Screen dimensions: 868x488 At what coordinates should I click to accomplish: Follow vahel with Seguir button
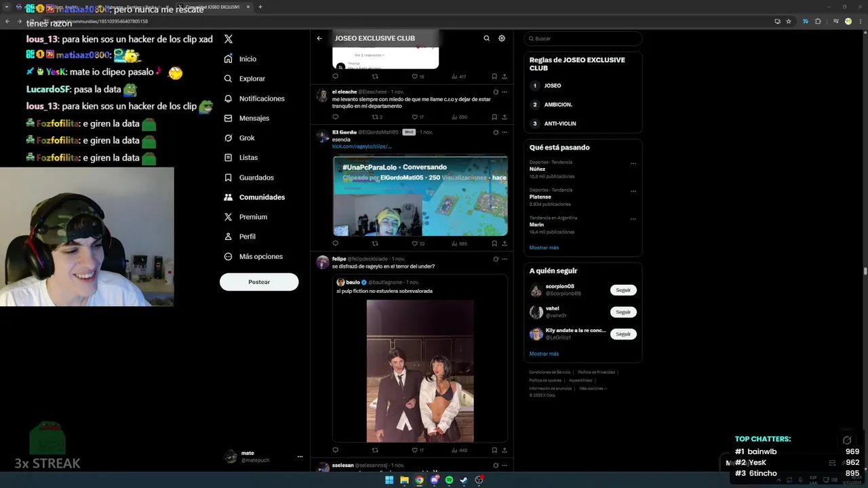click(623, 312)
